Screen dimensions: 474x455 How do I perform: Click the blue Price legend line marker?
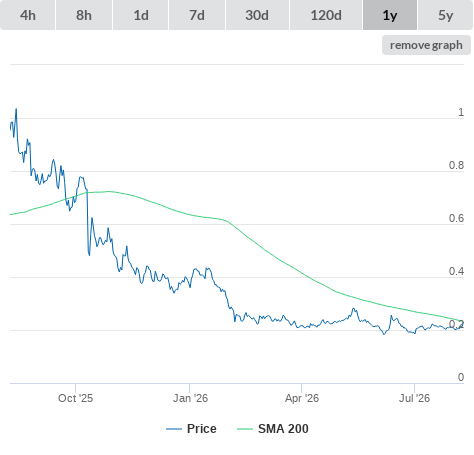point(174,429)
